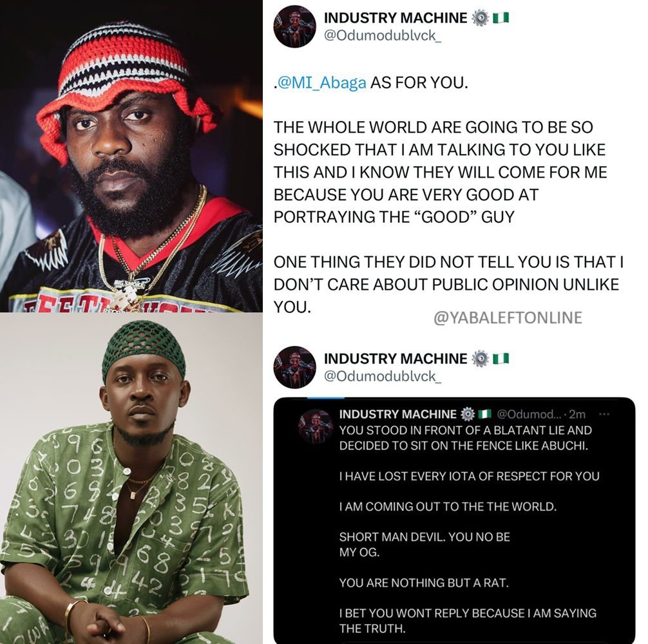Click the flag emoji in second tweet header
Screen dimensions: 648x644
[x=501, y=359]
